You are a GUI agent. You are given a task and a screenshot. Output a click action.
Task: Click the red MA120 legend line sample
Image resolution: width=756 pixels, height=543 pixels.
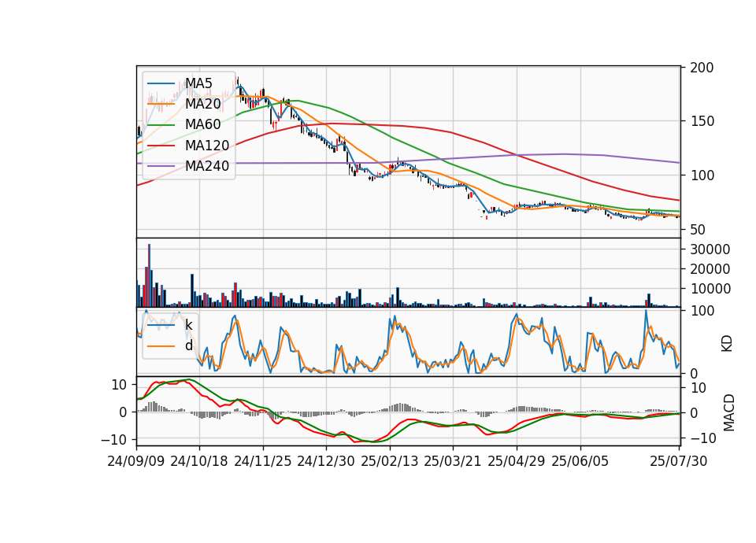(161, 146)
